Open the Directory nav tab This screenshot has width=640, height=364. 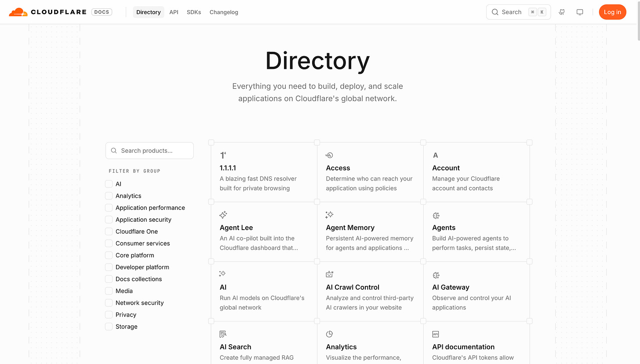149,12
